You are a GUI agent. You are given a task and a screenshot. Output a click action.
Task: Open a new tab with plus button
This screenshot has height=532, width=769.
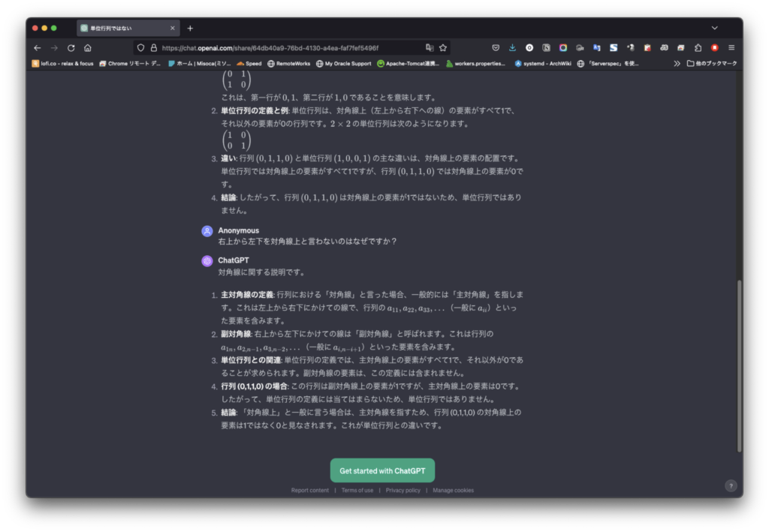click(190, 28)
